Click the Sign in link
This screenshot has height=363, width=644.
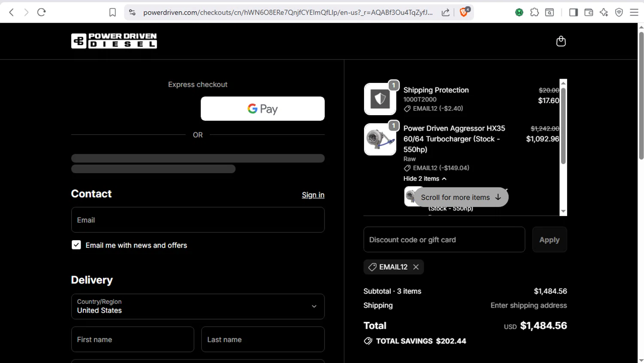(x=313, y=195)
